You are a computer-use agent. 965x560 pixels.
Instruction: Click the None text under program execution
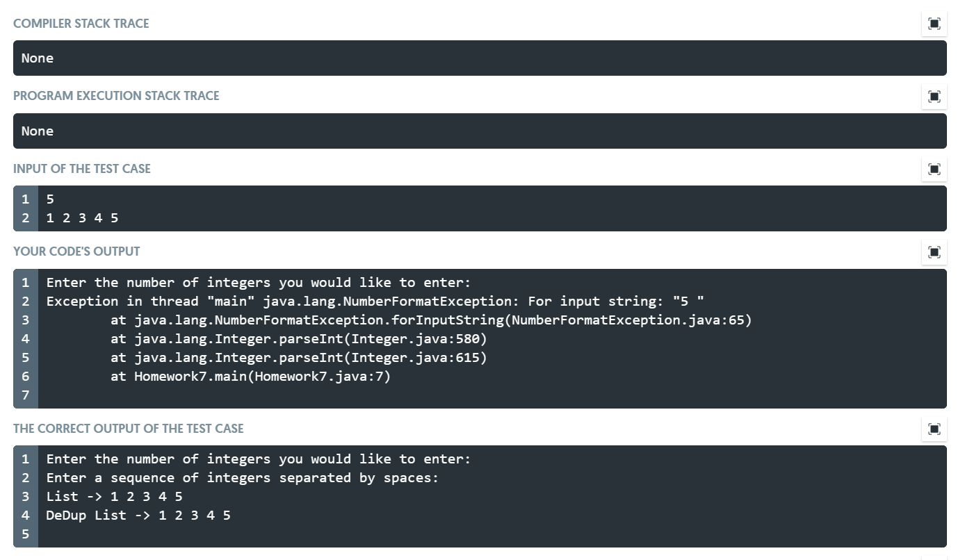pos(38,131)
